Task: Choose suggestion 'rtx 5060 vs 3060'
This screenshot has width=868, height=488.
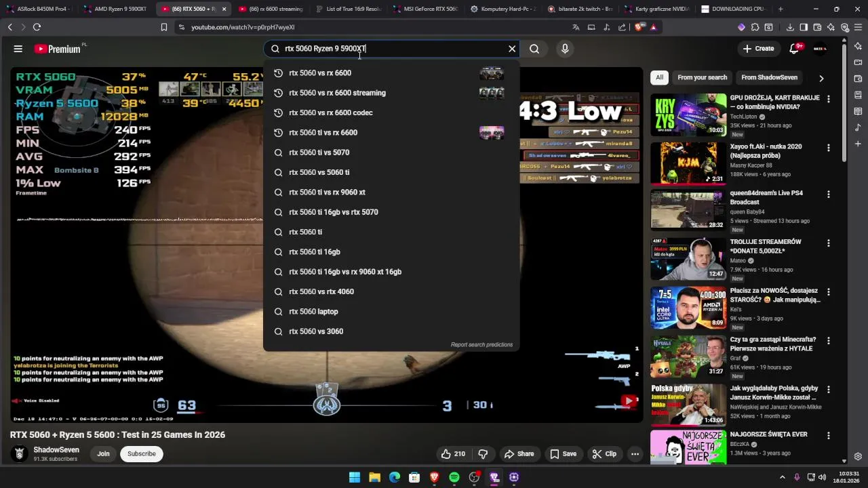Action: pos(391,331)
